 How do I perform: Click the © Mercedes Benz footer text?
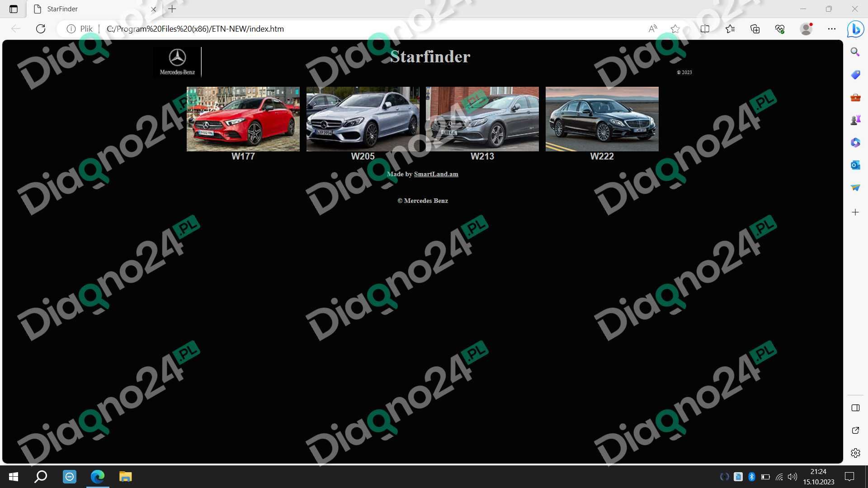pos(423,201)
